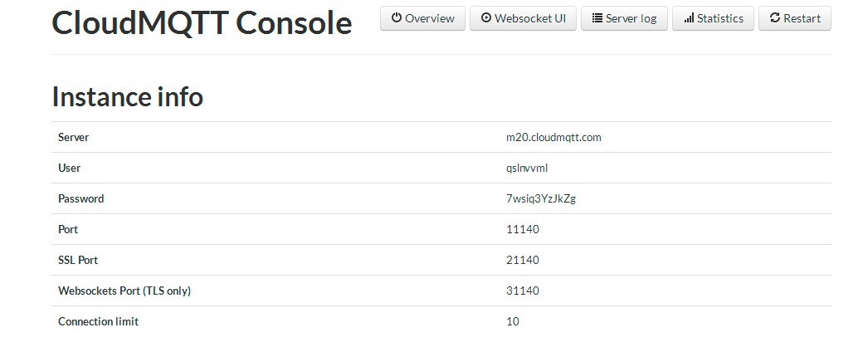The height and width of the screenshot is (347, 868).
Task: Click the Websockets Port (TLS only) label
Action: (x=124, y=291)
